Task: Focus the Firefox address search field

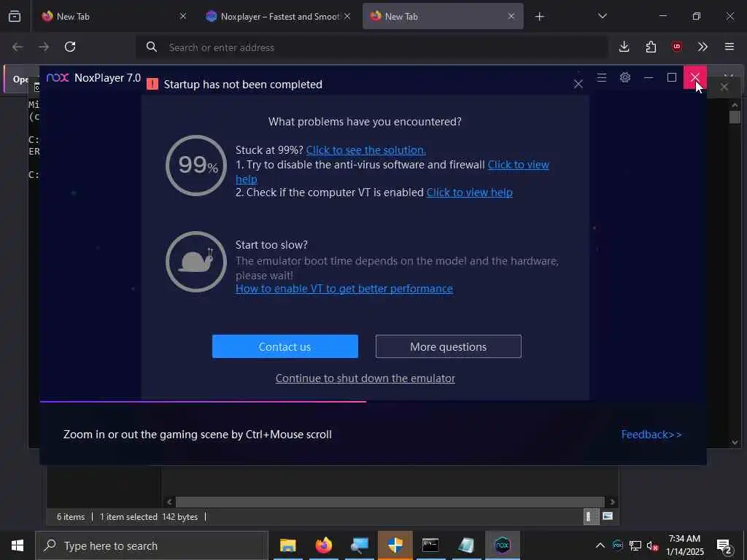Action: pos(371,47)
